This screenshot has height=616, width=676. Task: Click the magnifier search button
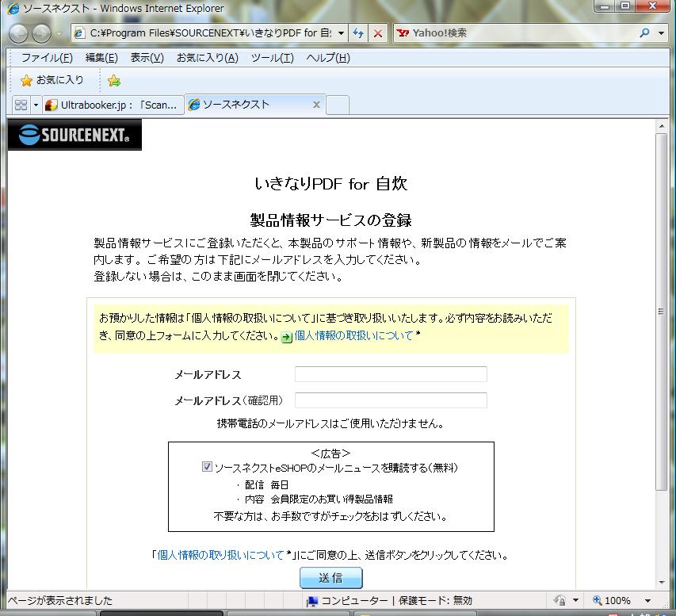click(644, 33)
